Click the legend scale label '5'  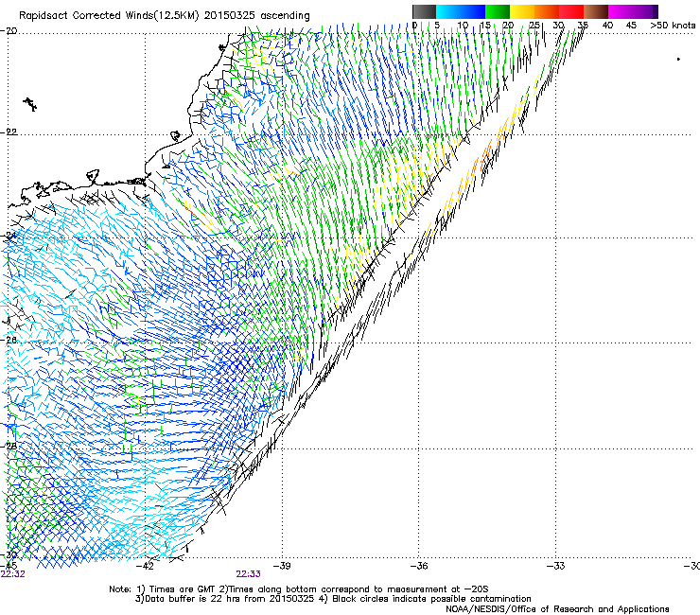437,26
